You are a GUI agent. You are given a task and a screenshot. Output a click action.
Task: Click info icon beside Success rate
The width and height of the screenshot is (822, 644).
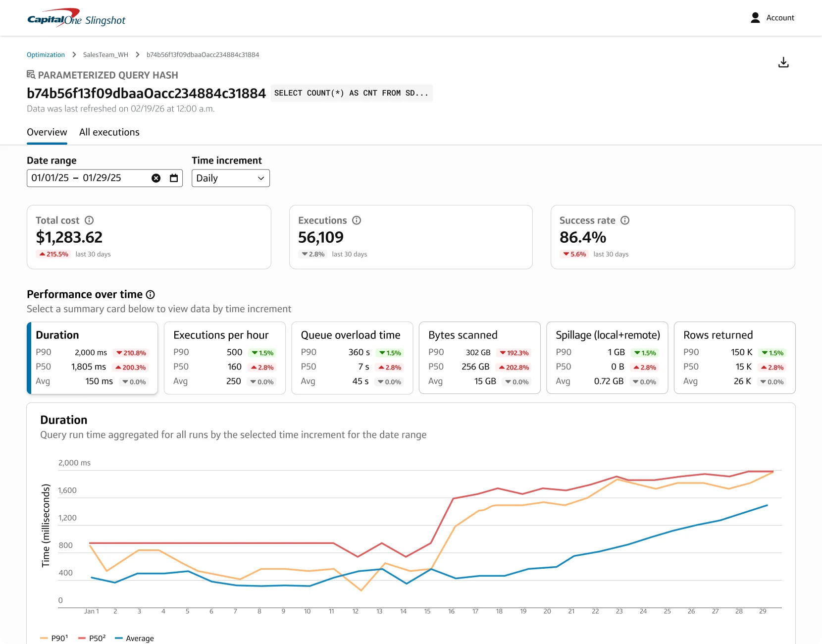point(625,220)
